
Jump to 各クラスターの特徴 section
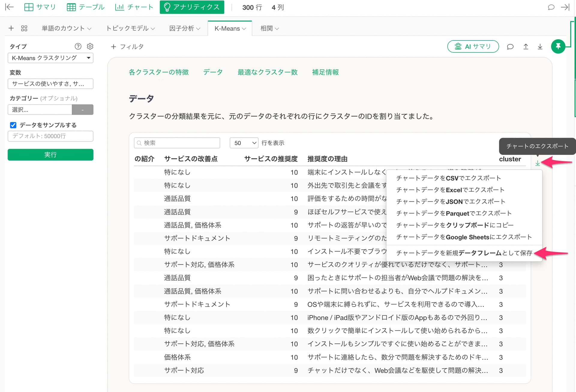(159, 72)
